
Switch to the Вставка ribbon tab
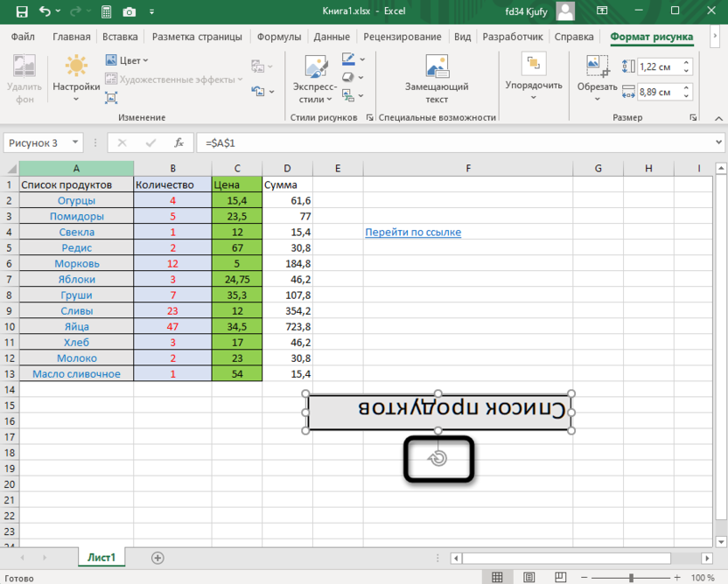[120, 37]
